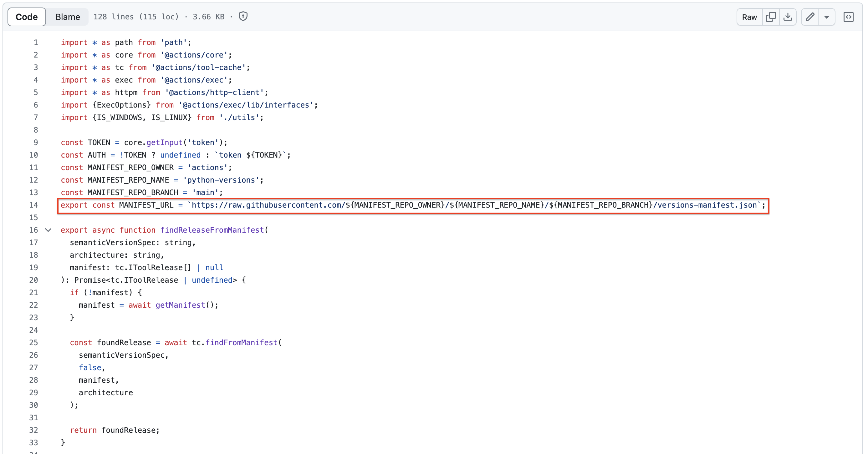Switch to the Blame view

(67, 17)
